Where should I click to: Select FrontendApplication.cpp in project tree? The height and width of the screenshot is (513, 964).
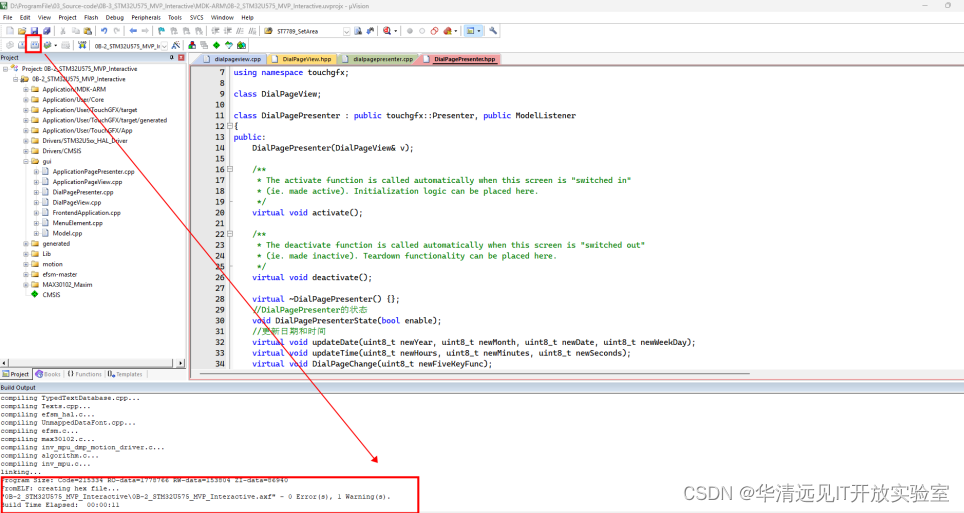point(86,213)
